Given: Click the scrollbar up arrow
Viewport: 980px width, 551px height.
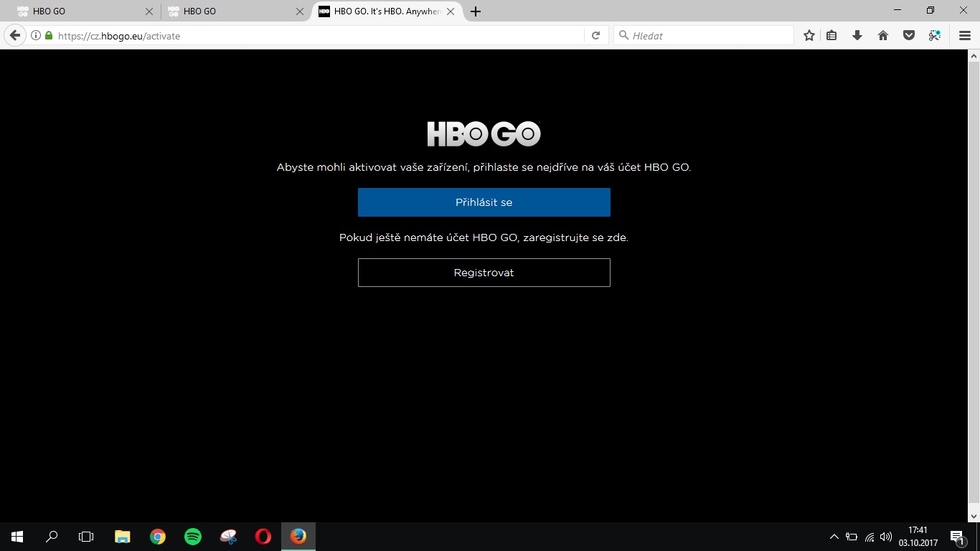Looking at the screenshot, I should click(x=974, y=56).
